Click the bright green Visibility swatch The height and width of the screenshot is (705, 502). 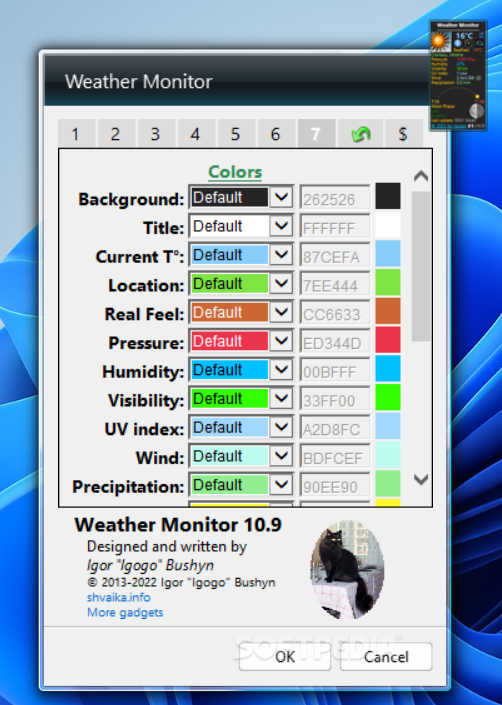[388, 397]
